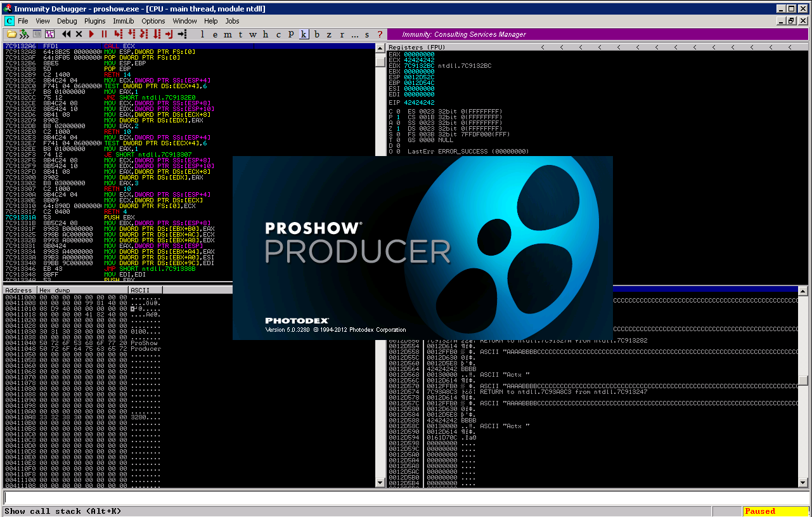Open the Options menu
Screen dimensions: 812x517
[153, 21]
